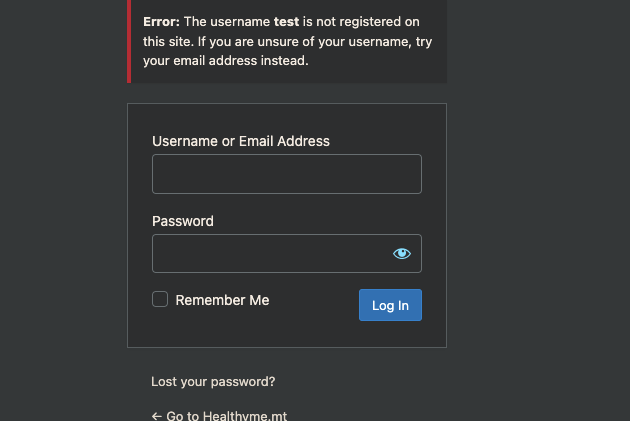Open the Lost your password? link

point(213,382)
